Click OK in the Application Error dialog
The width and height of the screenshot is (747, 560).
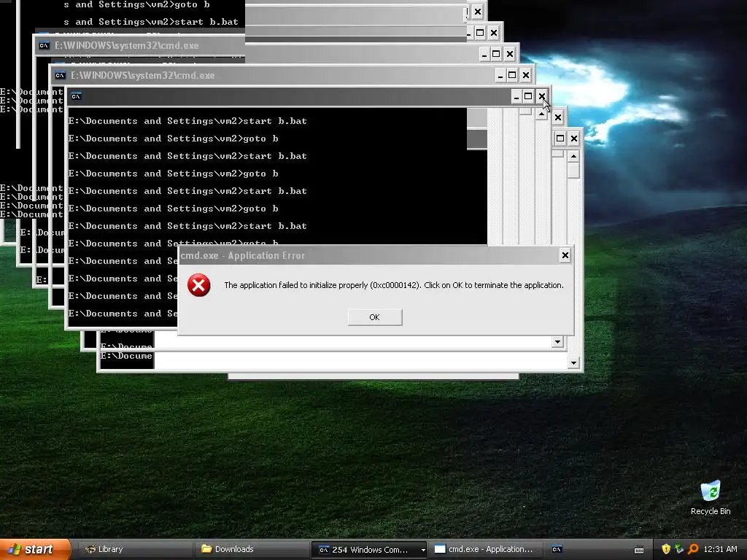point(374,317)
